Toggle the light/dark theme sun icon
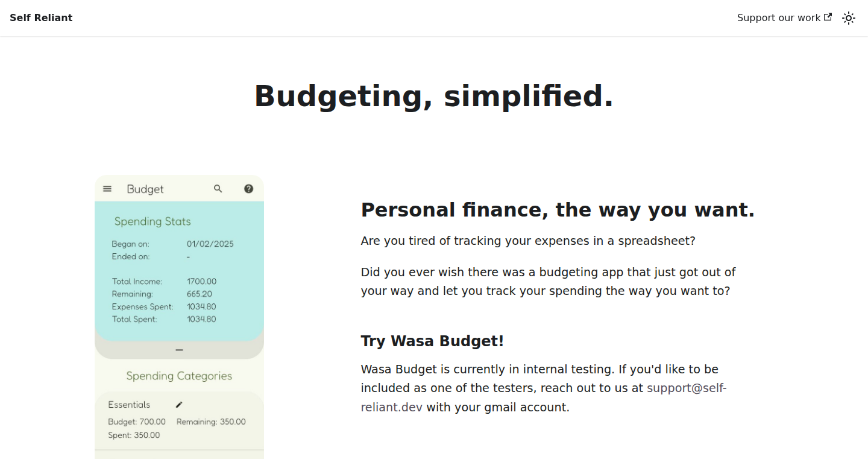Image resolution: width=868 pixels, height=459 pixels. [x=849, y=18]
